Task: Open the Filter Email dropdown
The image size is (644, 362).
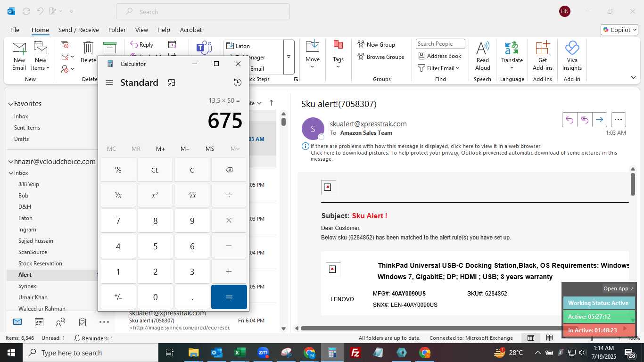Action: [x=438, y=68]
